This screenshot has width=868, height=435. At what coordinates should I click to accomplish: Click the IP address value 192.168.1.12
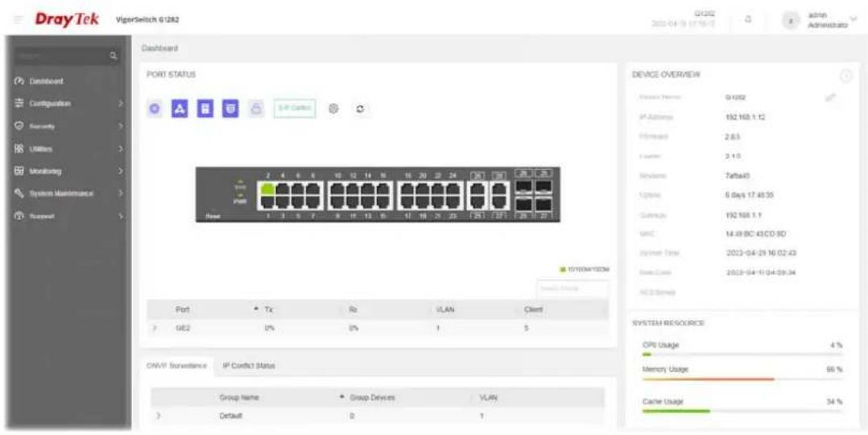pos(746,117)
